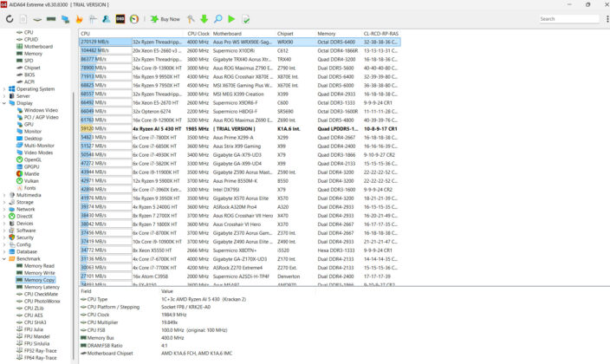Collapse the Display tree node
The height and width of the screenshot is (364, 610).
[x=4, y=103]
